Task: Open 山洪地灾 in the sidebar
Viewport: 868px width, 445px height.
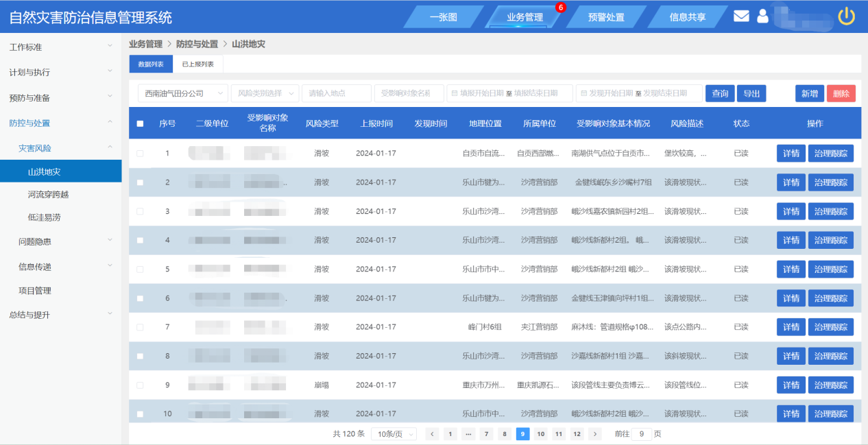Action: [x=60, y=171]
